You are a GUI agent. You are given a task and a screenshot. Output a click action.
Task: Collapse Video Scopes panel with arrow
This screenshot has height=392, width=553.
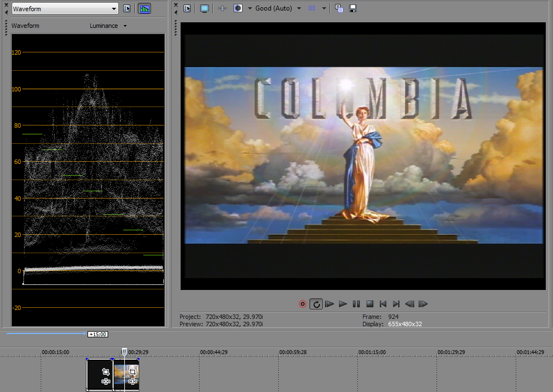pyautogui.click(x=6, y=12)
